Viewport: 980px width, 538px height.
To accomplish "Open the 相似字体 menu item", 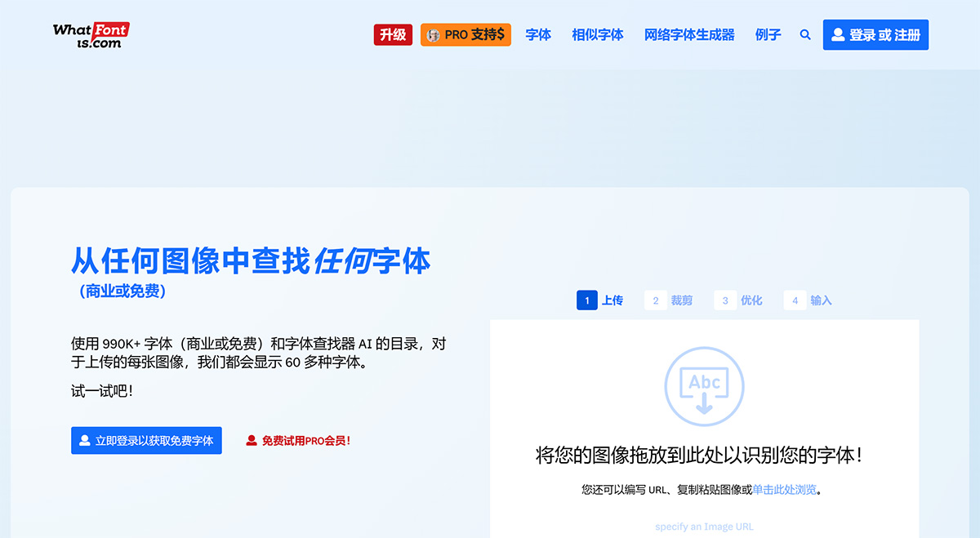I will click(597, 34).
